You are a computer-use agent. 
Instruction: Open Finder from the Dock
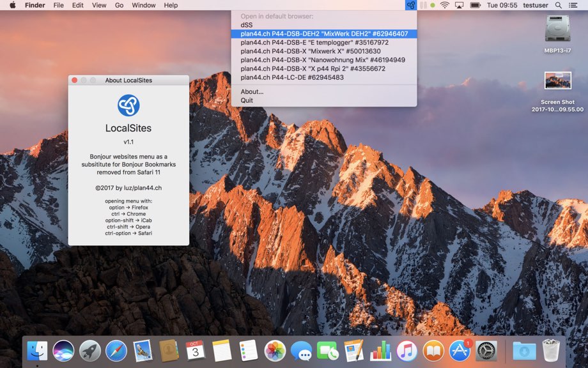(37, 351)
